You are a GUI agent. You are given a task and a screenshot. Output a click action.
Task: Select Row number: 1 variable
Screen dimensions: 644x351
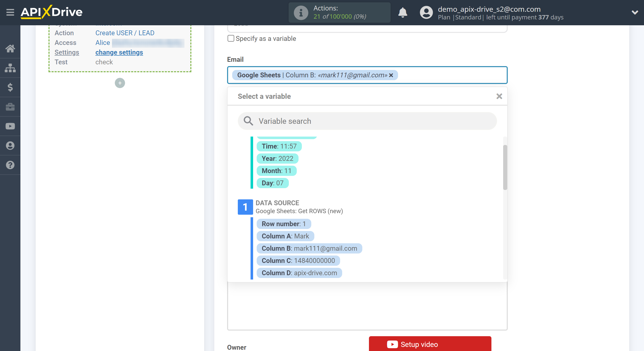click(284, 224)
